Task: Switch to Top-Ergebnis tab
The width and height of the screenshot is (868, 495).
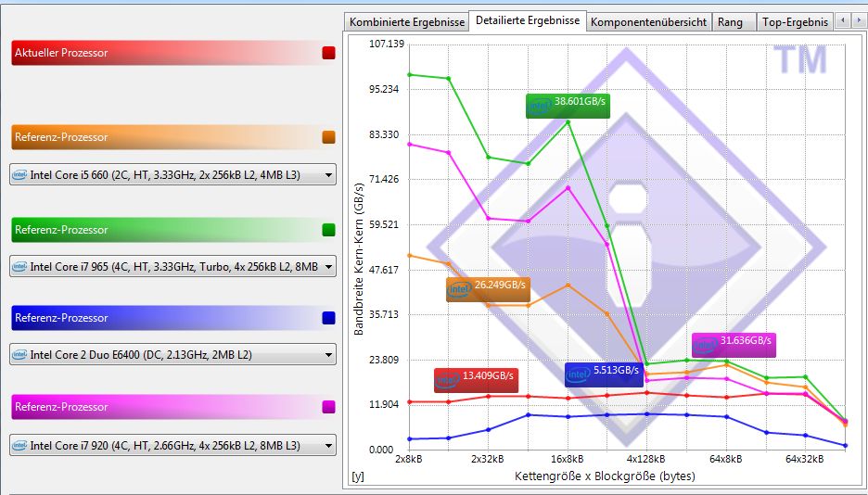Action: tap(795, 22)
